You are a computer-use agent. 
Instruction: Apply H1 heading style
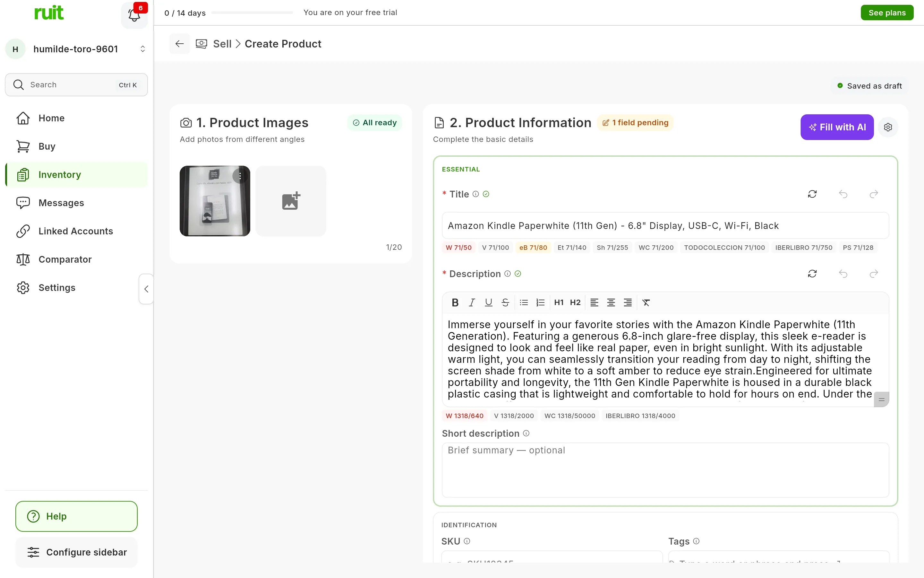point(559,303)
